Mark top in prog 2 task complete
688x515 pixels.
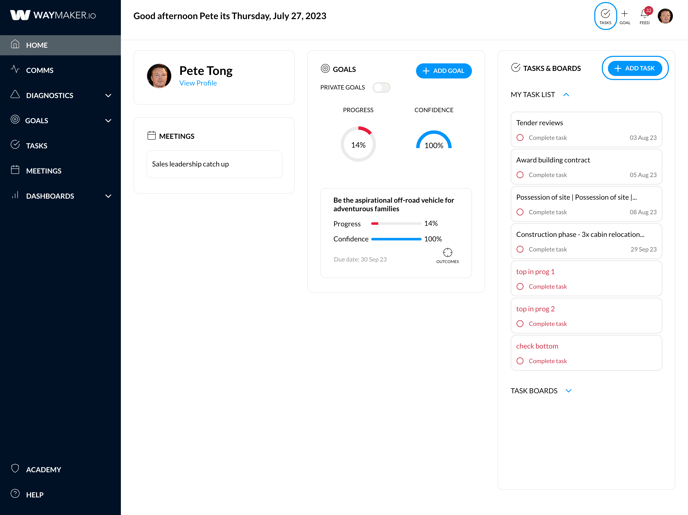click(x=520, y=324)
